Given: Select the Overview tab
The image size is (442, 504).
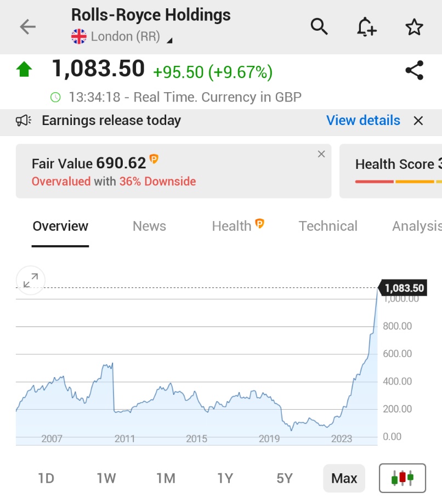Looking at the screenshot, I should pos(60,226).
